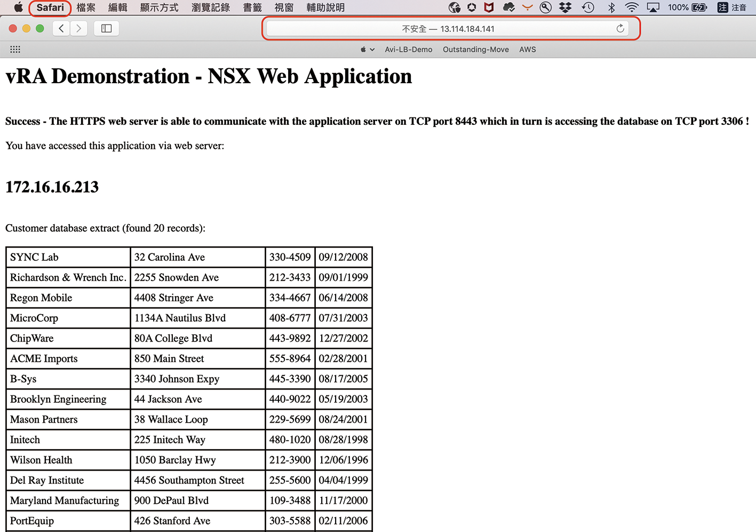Show the favorites grid icon
The image size is (756, 532).
[x=15, y=49]
